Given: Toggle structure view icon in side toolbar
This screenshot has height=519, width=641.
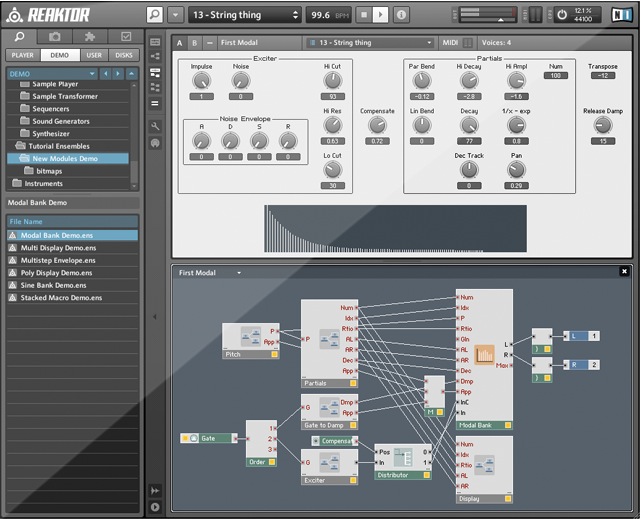Looking at the screenshot, I should pos(155,56).
